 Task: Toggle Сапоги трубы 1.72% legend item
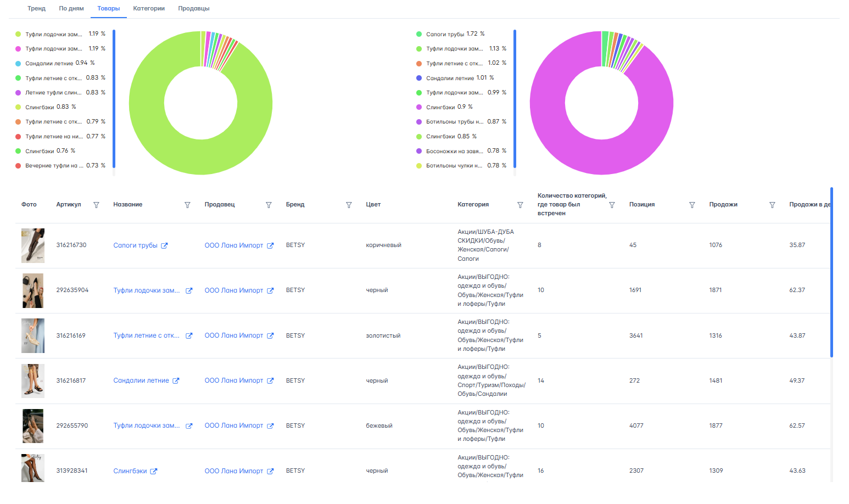tap(450, 34)
